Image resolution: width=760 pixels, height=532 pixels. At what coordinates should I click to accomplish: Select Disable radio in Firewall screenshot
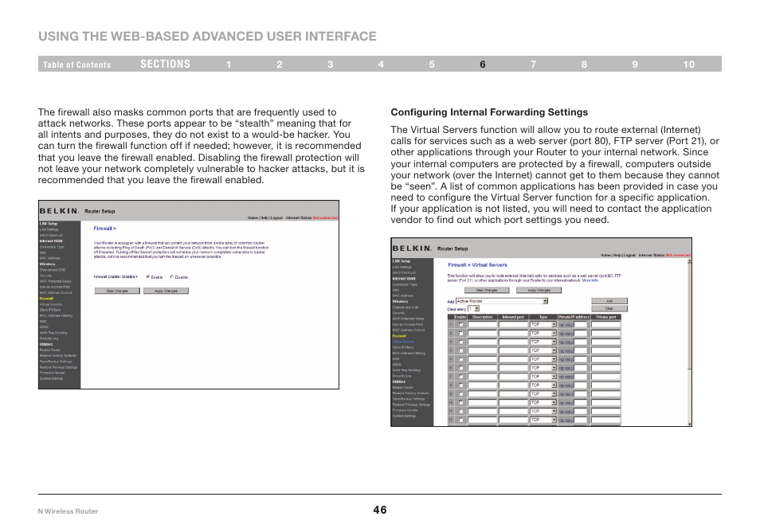(171, 276)
